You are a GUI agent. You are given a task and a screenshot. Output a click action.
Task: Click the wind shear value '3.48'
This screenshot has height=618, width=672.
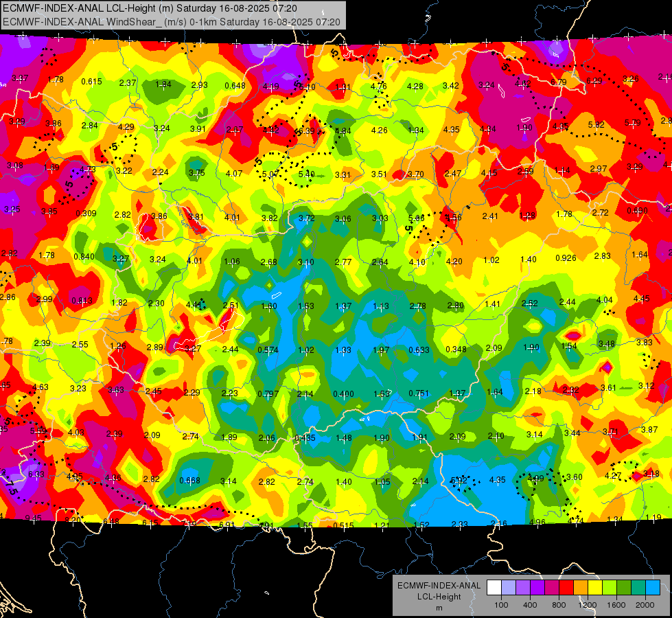606,344
